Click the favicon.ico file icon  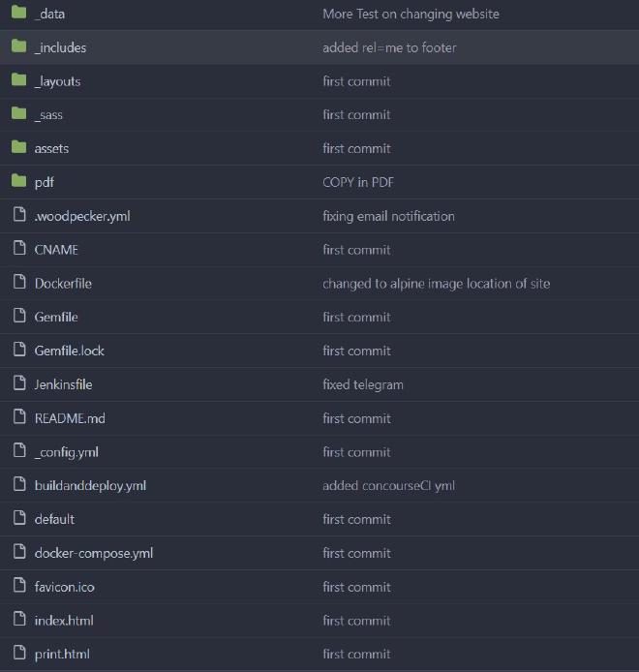click(x=18, y=587)
